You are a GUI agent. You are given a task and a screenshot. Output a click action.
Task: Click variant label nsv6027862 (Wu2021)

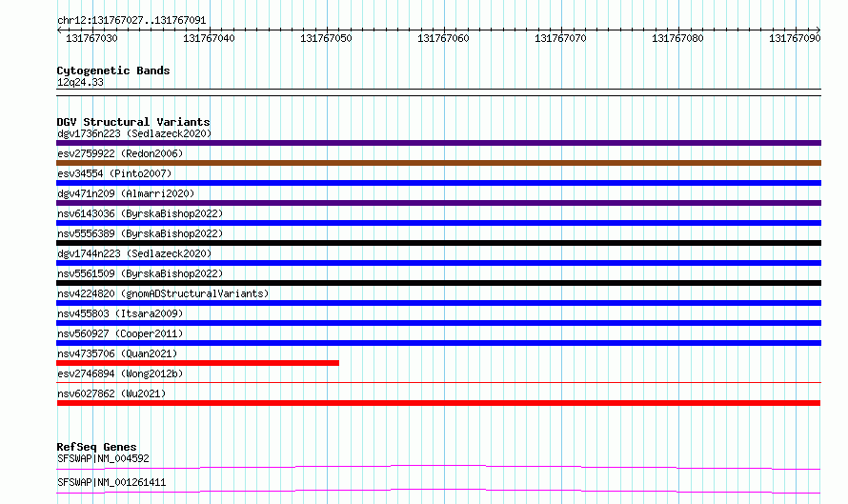[111, 393]
